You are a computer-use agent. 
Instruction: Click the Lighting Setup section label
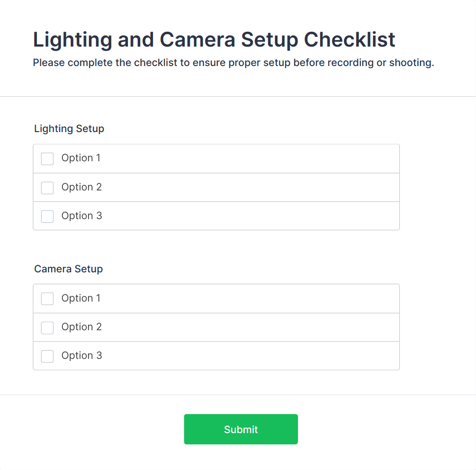pos(69,129)
